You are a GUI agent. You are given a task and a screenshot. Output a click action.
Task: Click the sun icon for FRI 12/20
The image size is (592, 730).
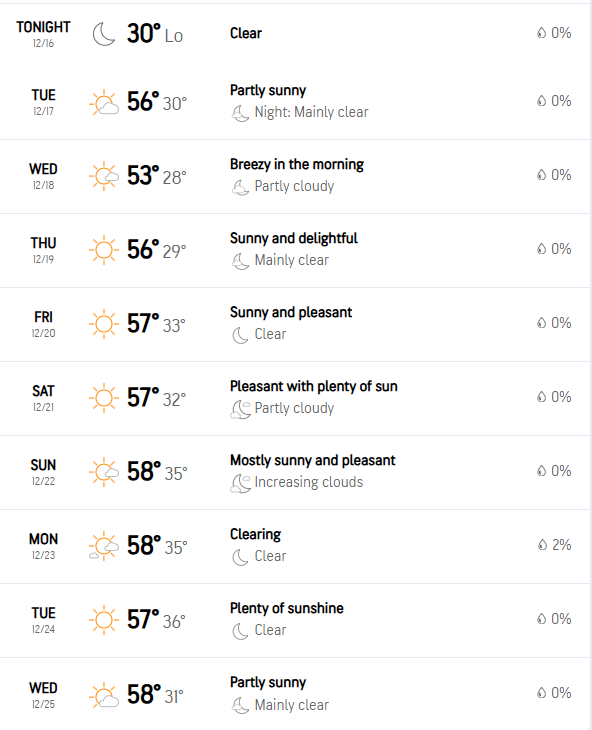coord(103,324)
